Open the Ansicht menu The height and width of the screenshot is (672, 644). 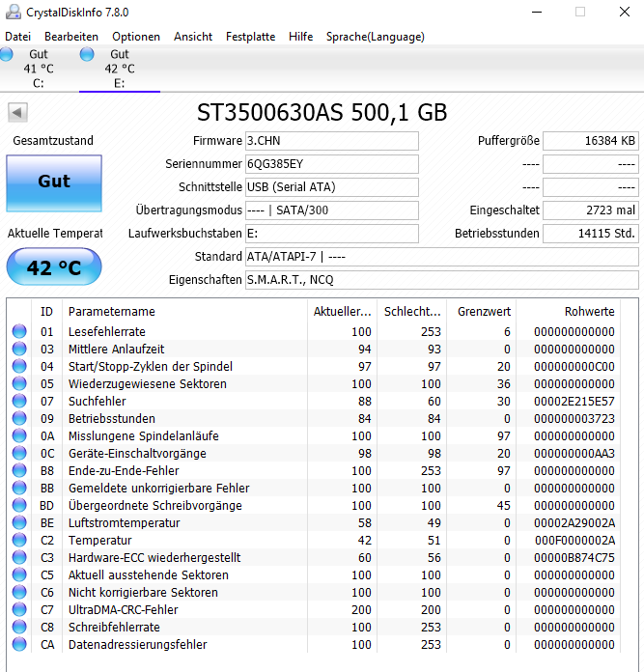click(193, 37)
